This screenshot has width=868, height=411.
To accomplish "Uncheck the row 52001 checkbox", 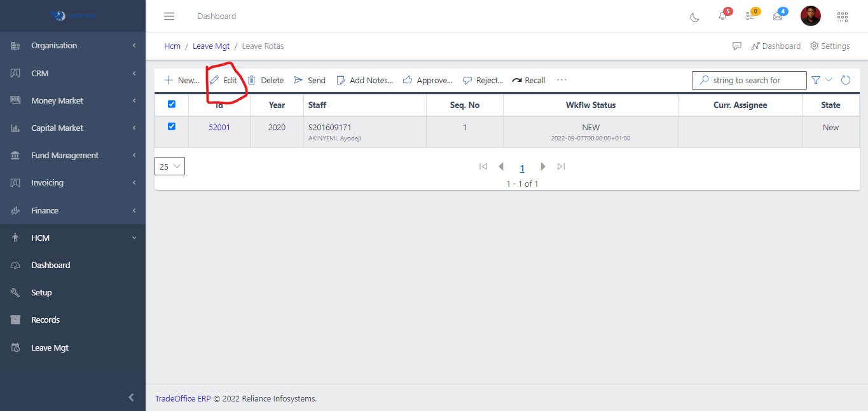I will (171, 126).
